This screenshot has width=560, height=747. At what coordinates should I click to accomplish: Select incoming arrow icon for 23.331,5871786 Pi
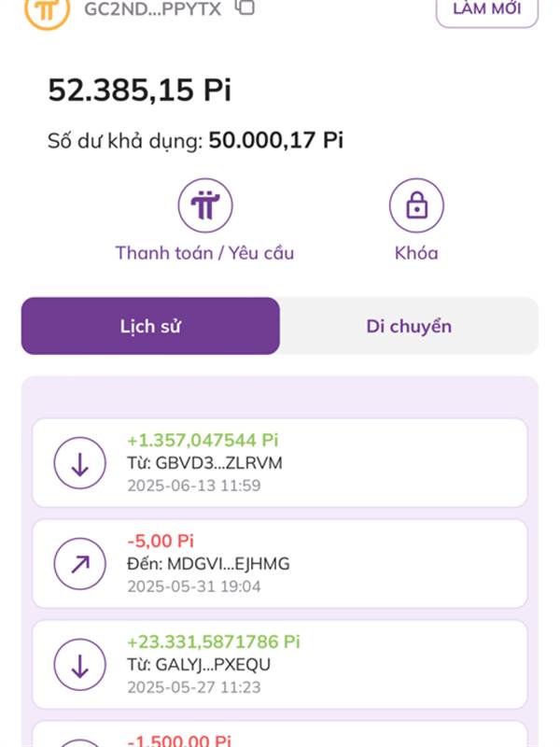coord(79,665)
